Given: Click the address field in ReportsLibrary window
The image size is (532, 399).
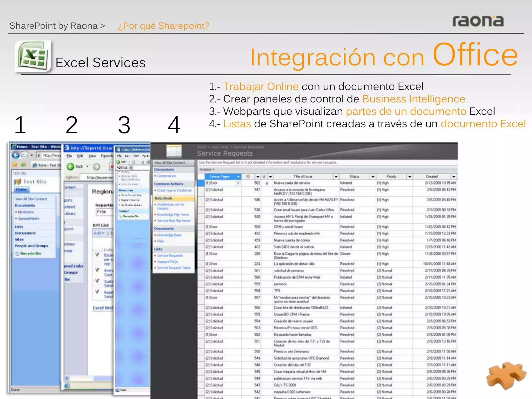Looking at the screenshot, I should click(x=97, y=177).
